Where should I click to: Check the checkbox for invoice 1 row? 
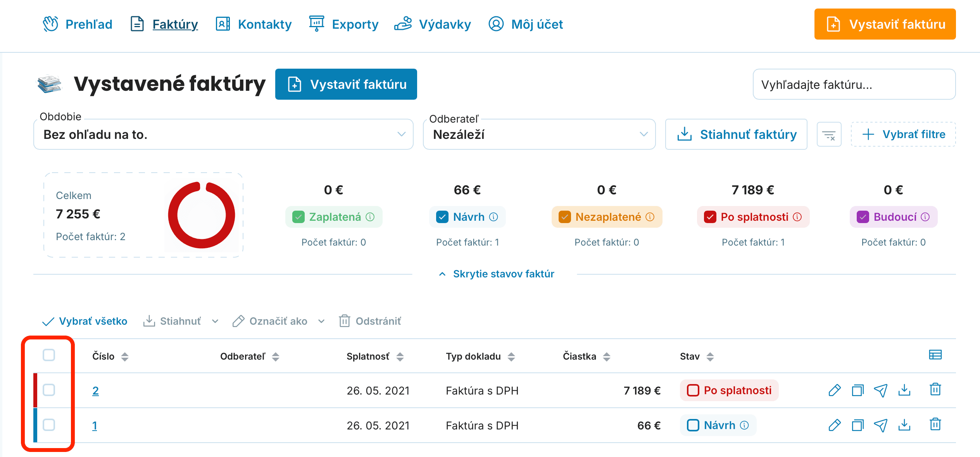[x=49, y=425]
